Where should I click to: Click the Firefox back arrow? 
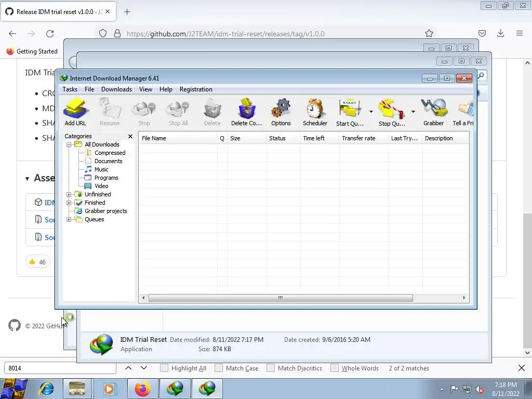12,34
